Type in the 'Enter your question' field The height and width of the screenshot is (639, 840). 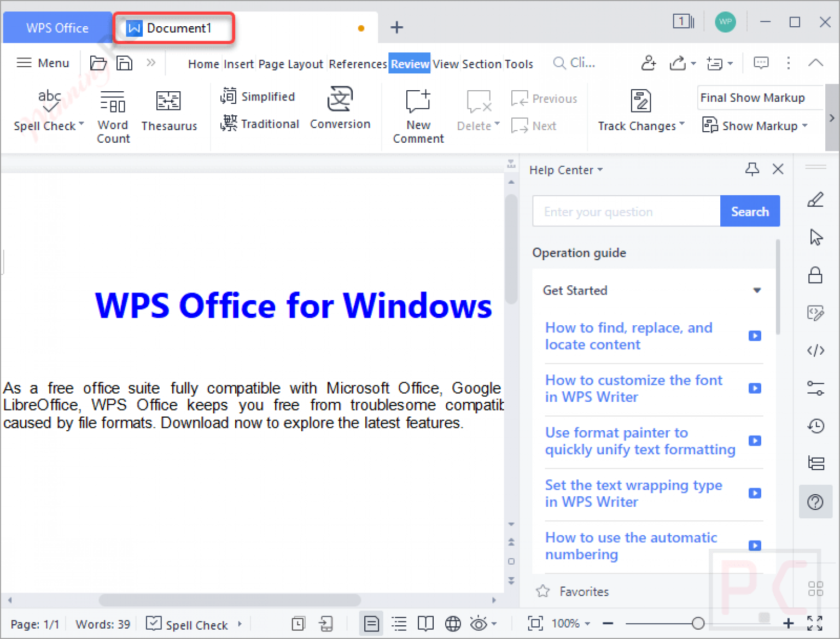click(626, 211)
